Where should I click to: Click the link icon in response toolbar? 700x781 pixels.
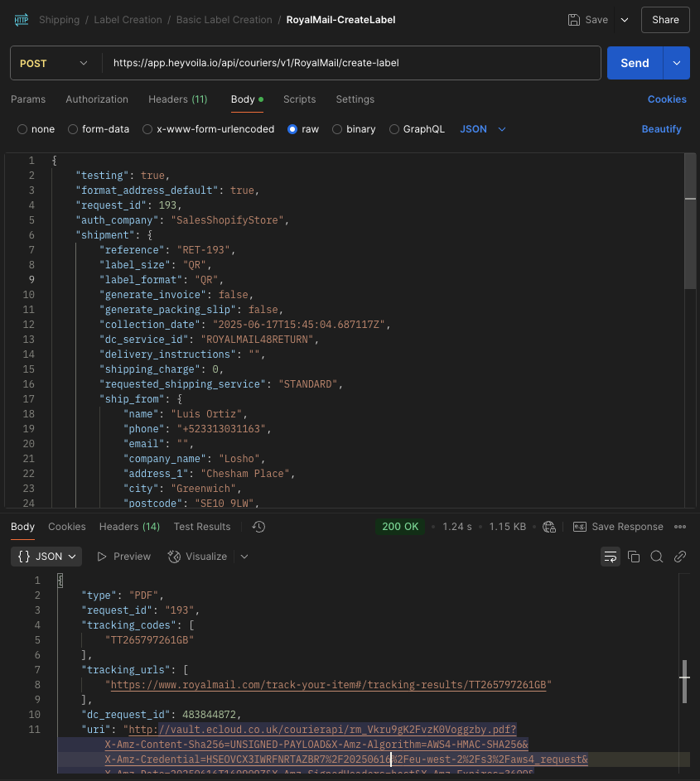[x=680, y=557]
